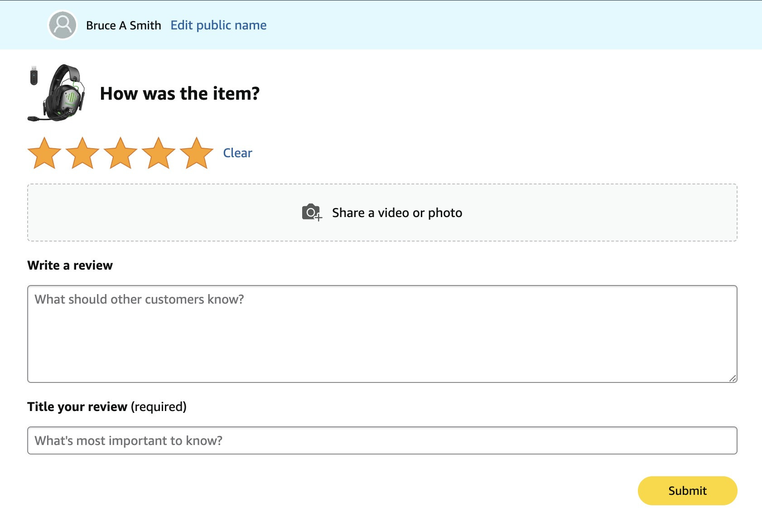Focus the Write a review text box

point(382,334)
